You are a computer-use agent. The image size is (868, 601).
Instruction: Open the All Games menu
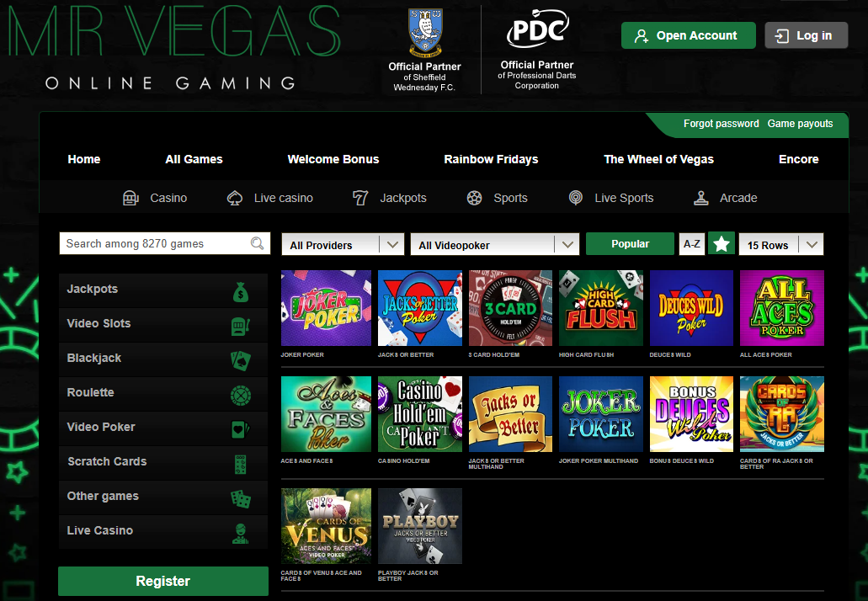coord(194,159)
